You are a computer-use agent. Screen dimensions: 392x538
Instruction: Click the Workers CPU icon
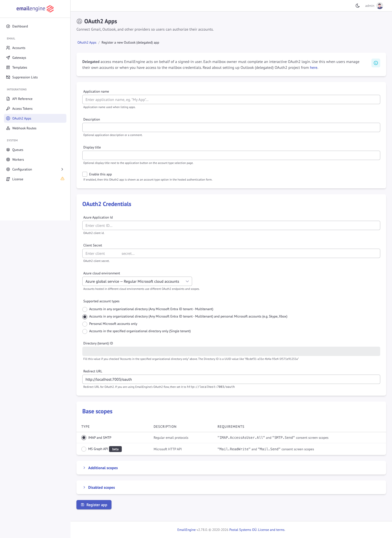[x=8, y=159]
